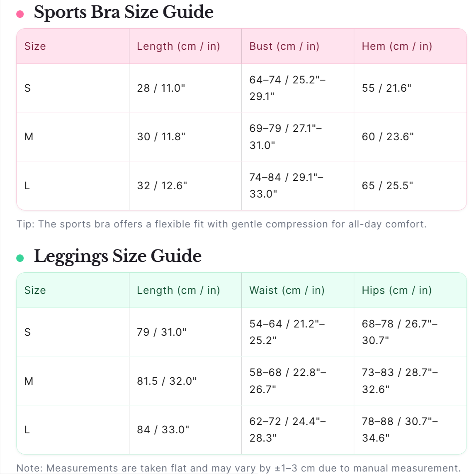
Task: Click the Sports Bra Size Guide heading
Action: (x=124, y=12)
